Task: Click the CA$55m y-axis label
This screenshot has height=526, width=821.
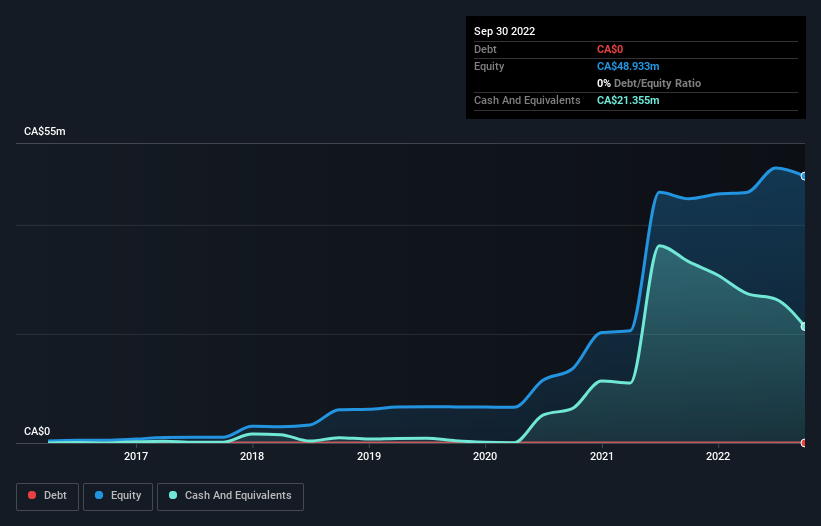Action: pos(45,131)
